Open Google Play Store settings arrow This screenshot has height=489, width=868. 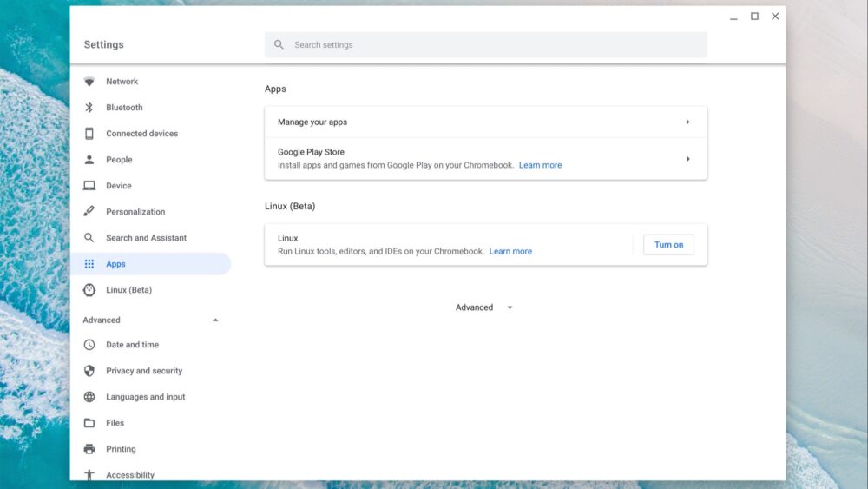pyautogui.click(x=687, y=159)
